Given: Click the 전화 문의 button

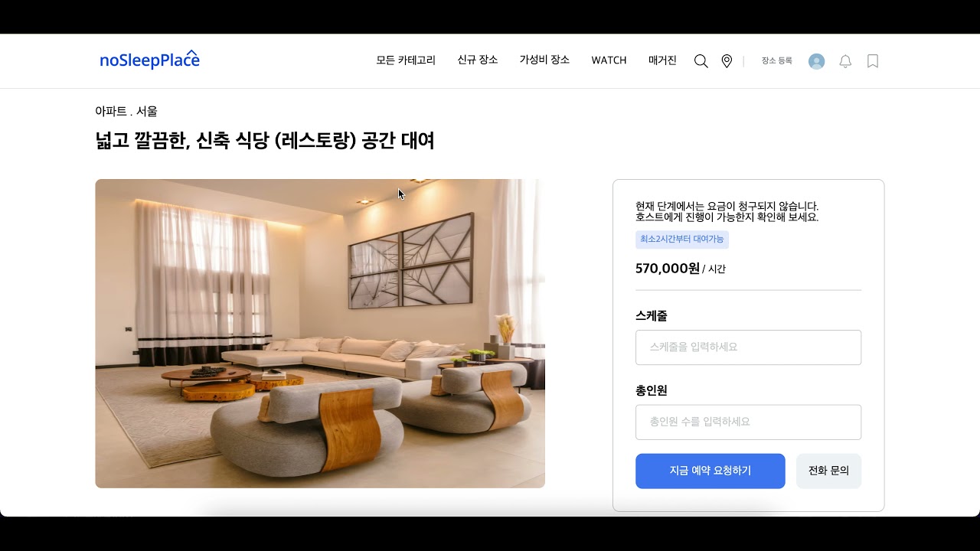Looking at the screenshot, I should point(829,471).
